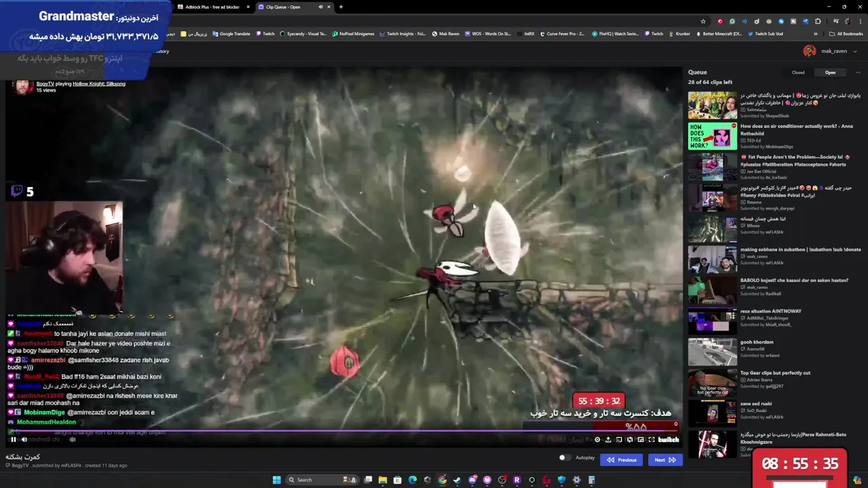Select 'making sobhane in subathon' clip
The height and width of the screenshot is (488, 868).
coord(800,249)
